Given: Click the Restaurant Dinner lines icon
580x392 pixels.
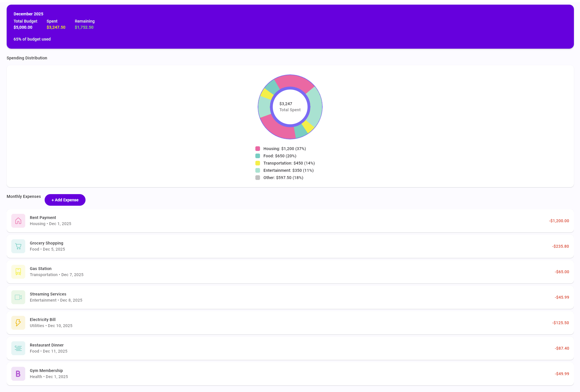Looking at the screenshot, I should (x=18, y=348).
